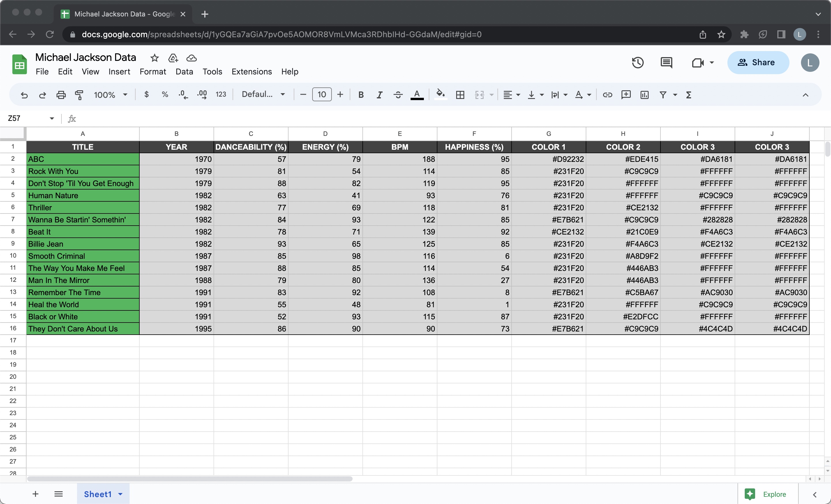Toggle italic formatting

pos(379,95)
